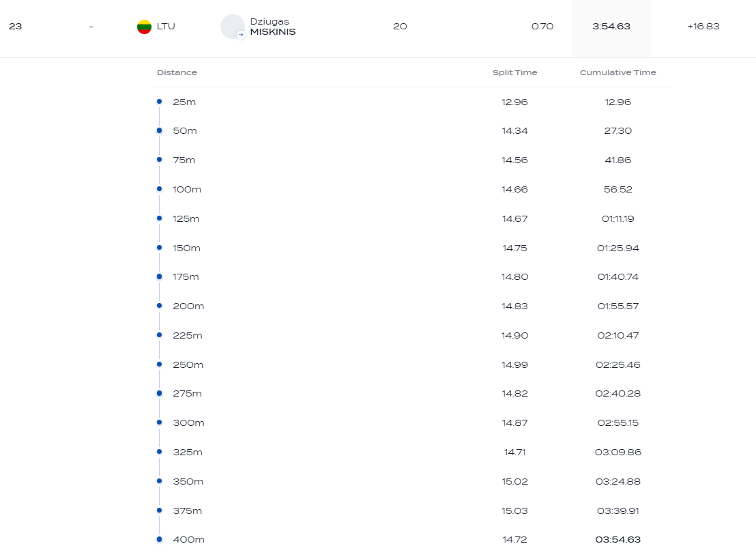Click the final cumulative time 03:54.63

tap(617, 539)
